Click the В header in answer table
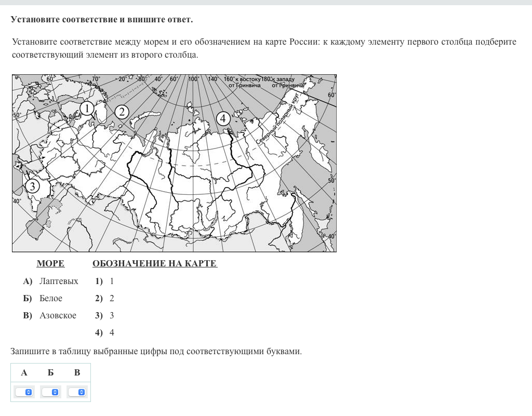The image size is (532, 416). [77, 372]
